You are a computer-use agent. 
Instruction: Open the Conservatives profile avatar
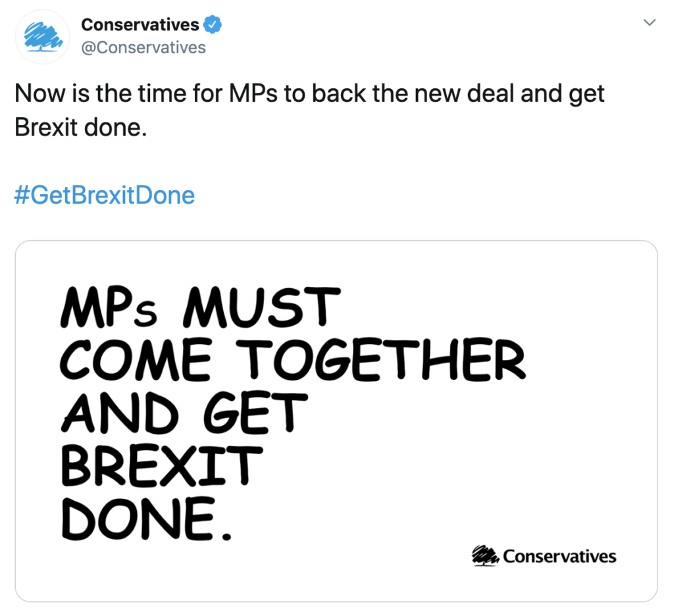(43, 37)
